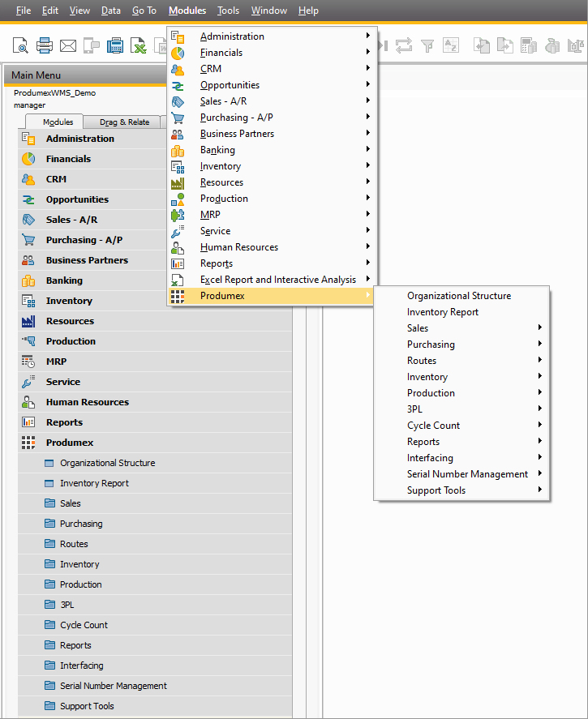Open the Help menu
Screen dimensions: 588x719
(308, 10)
